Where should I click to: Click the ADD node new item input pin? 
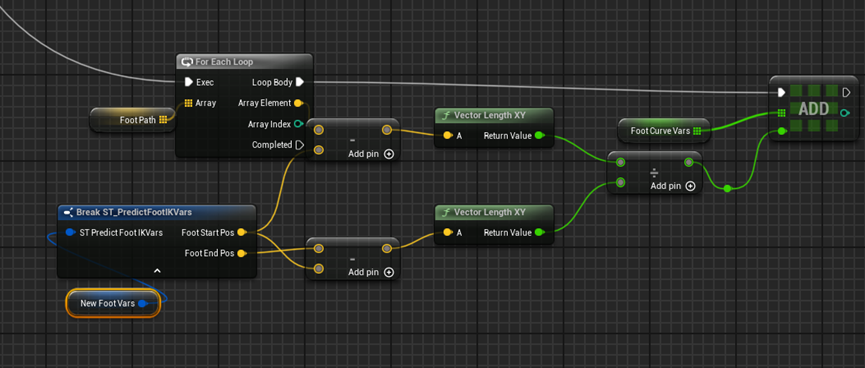(781, 131)
